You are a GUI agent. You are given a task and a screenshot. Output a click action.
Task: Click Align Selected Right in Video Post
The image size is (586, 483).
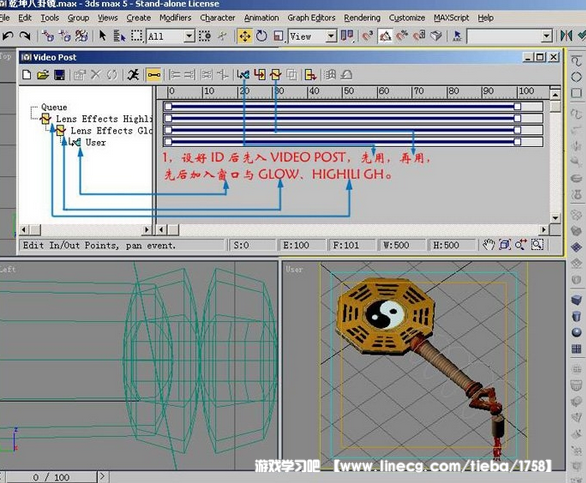click(x=189, y=75)
